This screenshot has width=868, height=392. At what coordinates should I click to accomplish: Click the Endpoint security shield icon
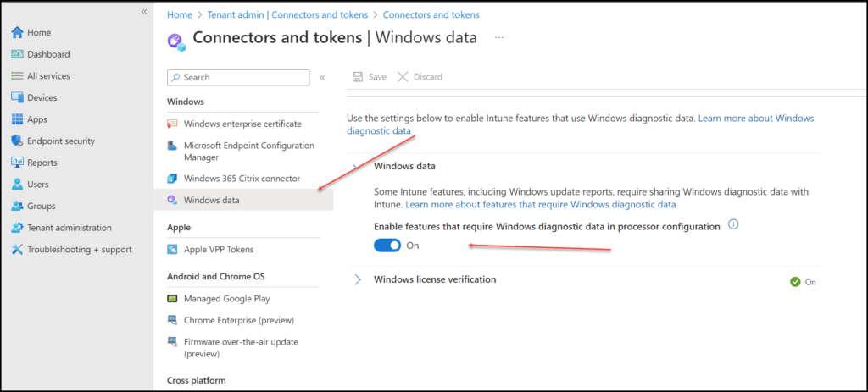tap(17, 141)
